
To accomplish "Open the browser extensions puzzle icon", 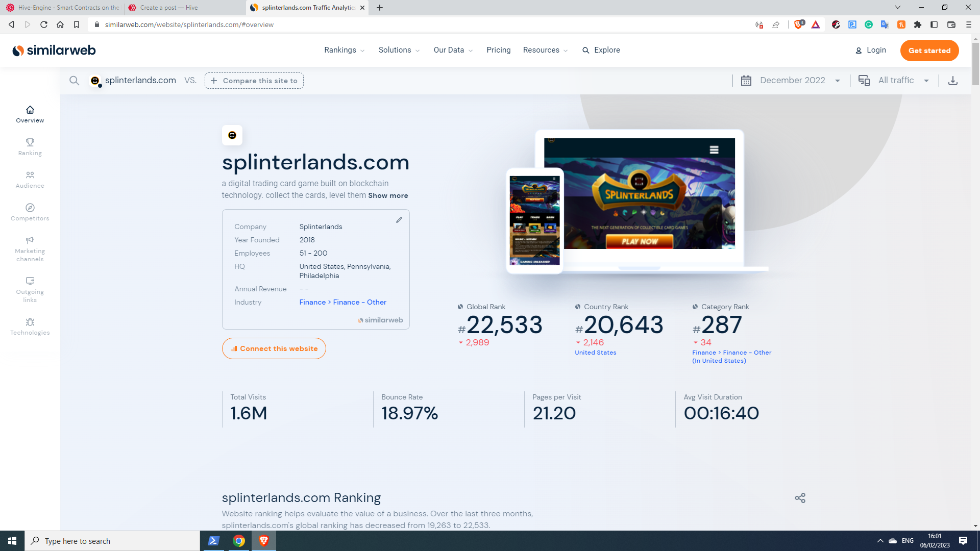I will tap(918, 24).
